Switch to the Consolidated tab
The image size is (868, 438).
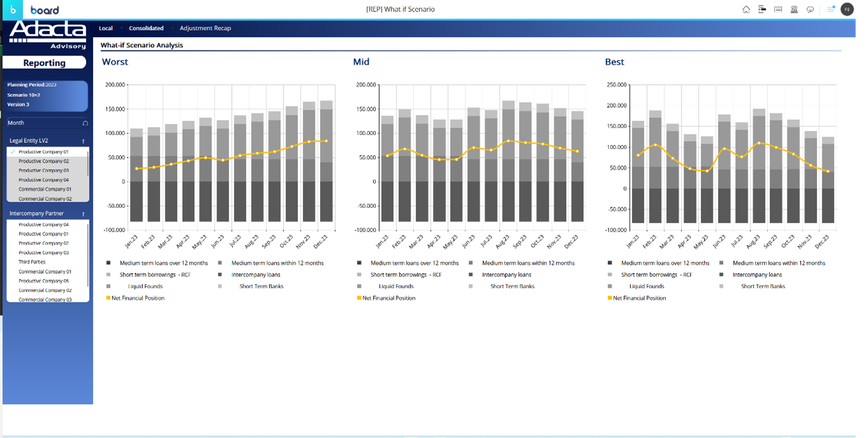point(146,28)
